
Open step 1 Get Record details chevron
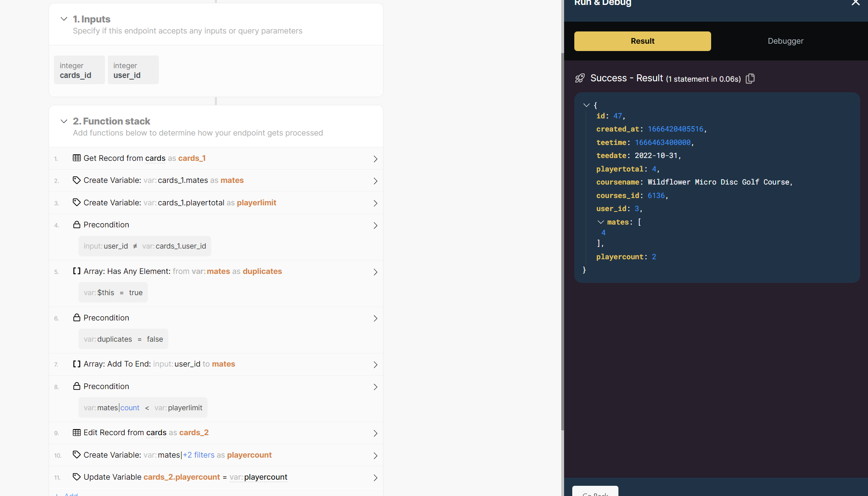[375, 159]
